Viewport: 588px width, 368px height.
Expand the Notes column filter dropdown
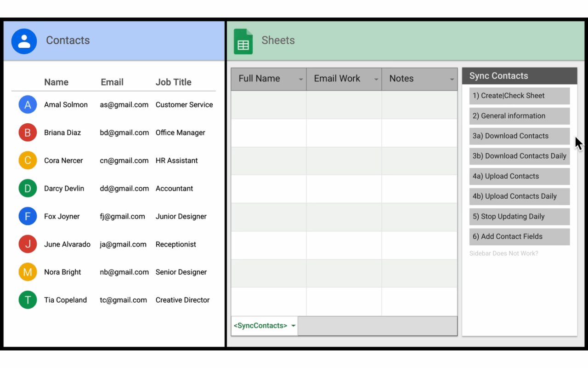point(452,80)
